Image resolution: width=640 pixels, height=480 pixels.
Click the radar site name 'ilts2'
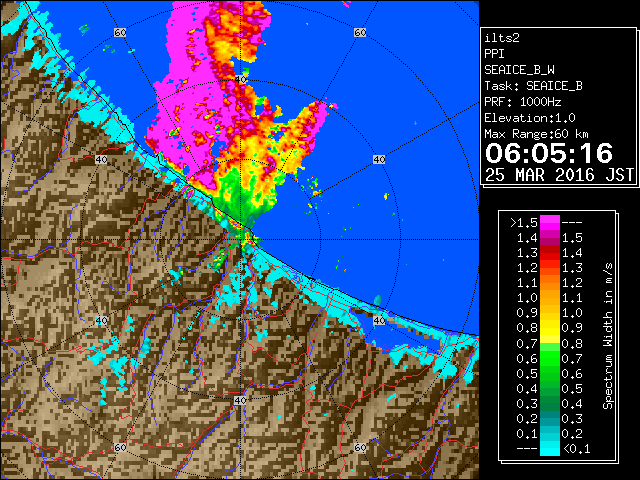tap(502, 38)
